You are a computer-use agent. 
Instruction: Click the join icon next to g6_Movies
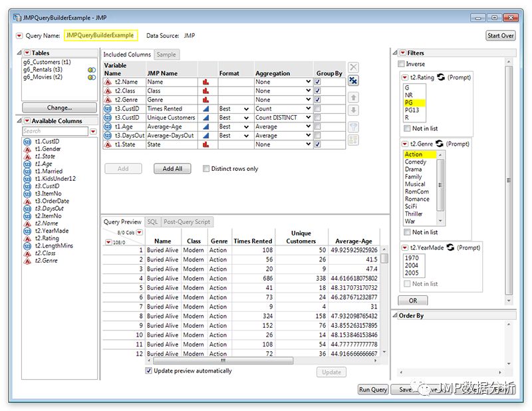pos(92,77)
